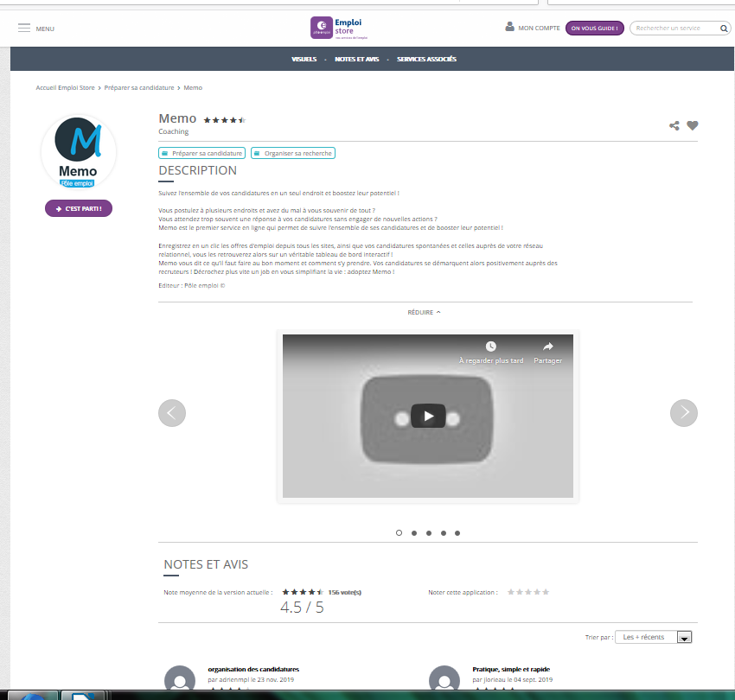Click the À regarder plus tard clock

pyautogui.click(x=491, y=347)
